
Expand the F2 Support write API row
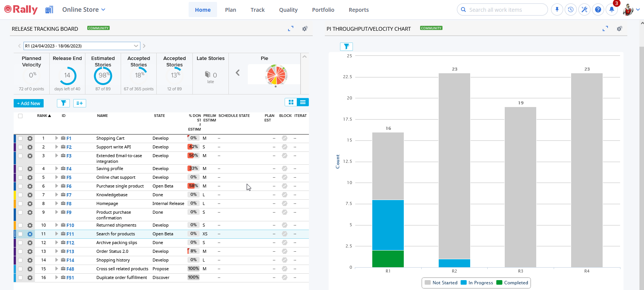point(57,147)
